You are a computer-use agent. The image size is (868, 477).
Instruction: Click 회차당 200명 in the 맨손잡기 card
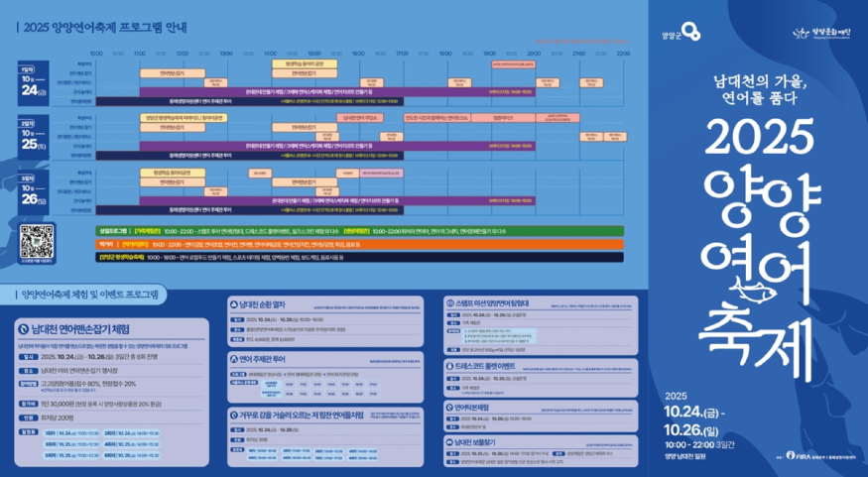(57, 417)
